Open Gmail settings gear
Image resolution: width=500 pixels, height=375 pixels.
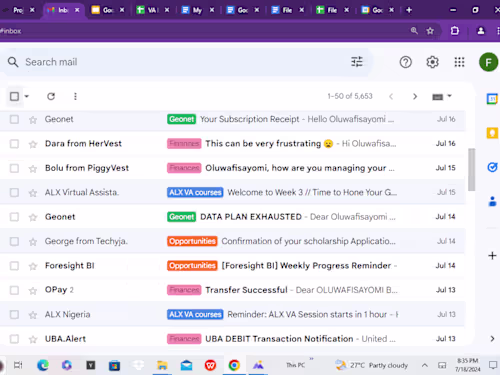(432, 62)
